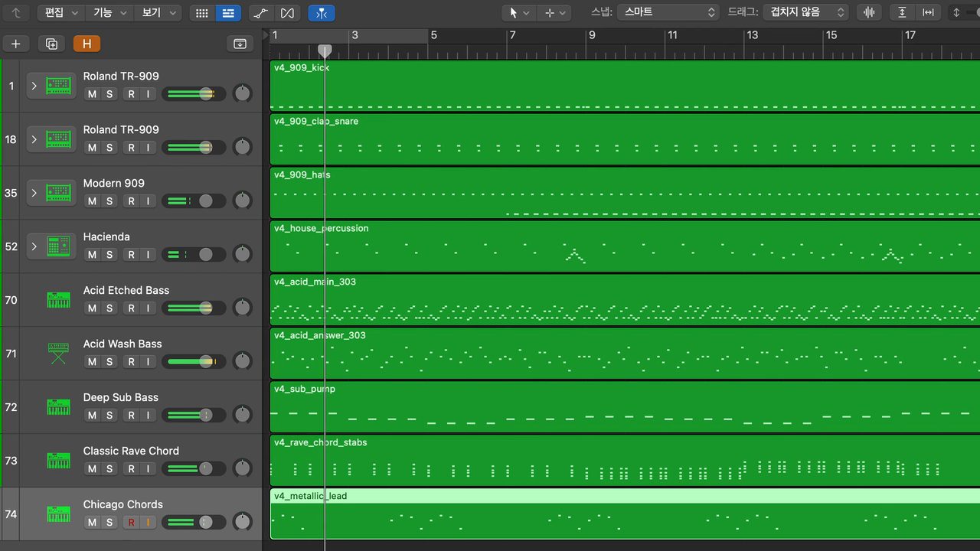Toggle the blue catch playhead button
The height and width of the screenshot is (551, 980).
322,13
